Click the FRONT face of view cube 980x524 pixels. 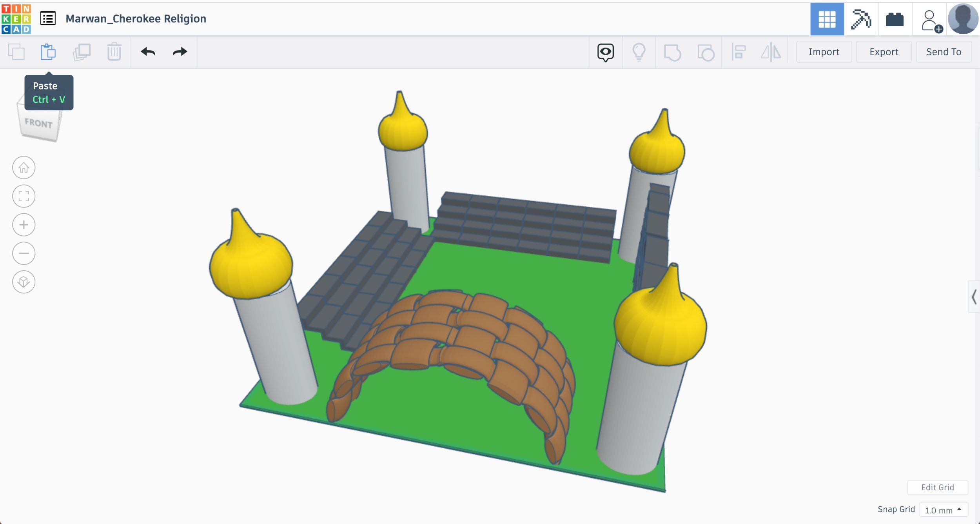coord(38,123)
